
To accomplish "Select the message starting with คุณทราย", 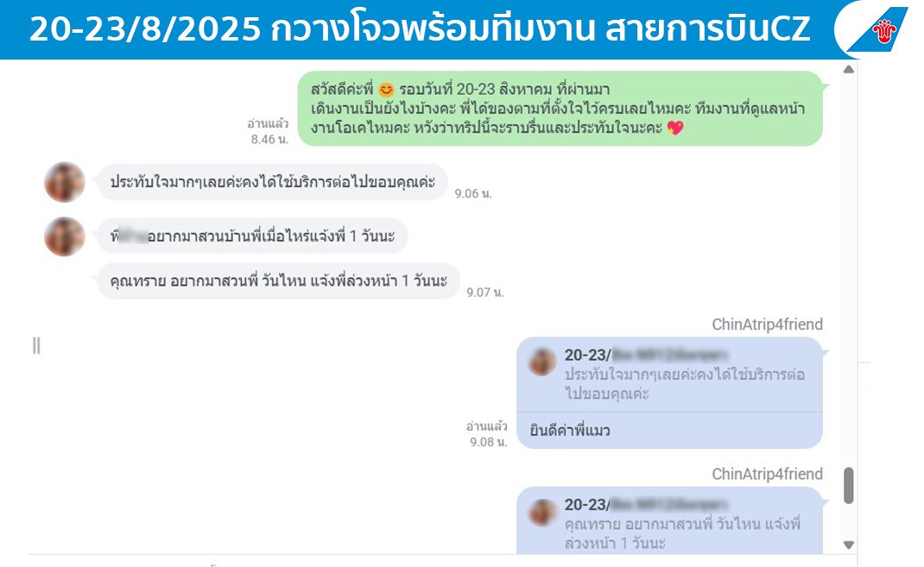I will click(x=278, y=280).
